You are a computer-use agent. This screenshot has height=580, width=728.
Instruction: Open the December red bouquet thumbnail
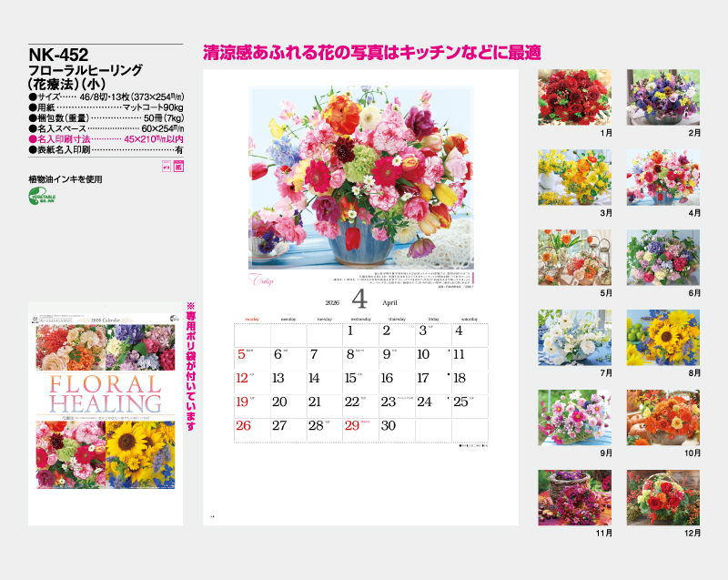coord(663,497)
